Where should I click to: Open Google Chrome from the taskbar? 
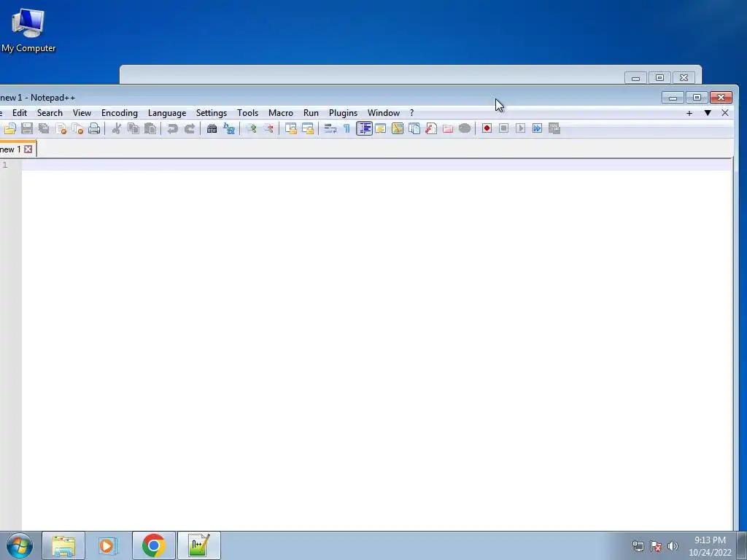click(153, 545)
